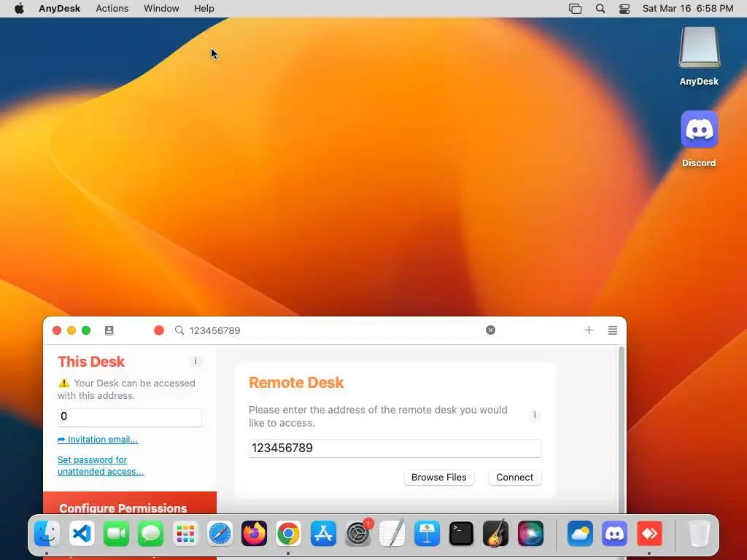Open Weather app in Dock

tap(580, 533)
